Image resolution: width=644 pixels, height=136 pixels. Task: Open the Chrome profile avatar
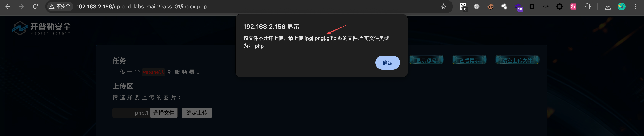point(622,7)
